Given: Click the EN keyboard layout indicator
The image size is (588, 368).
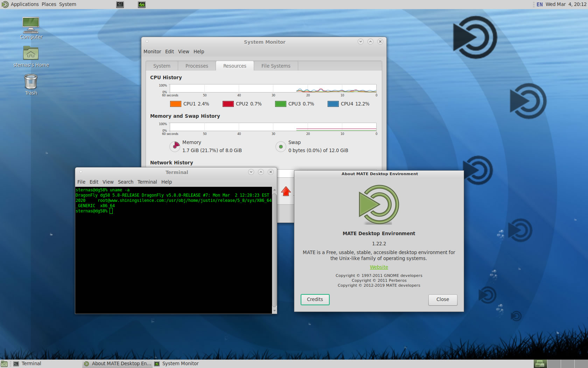Looking at the screenshot, I should point(539,4).
